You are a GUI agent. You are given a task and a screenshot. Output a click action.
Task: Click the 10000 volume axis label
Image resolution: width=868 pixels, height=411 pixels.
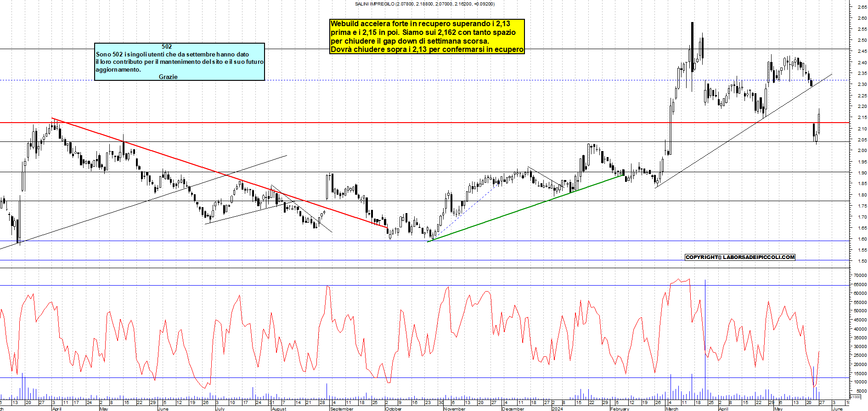(x=860, y=382)
